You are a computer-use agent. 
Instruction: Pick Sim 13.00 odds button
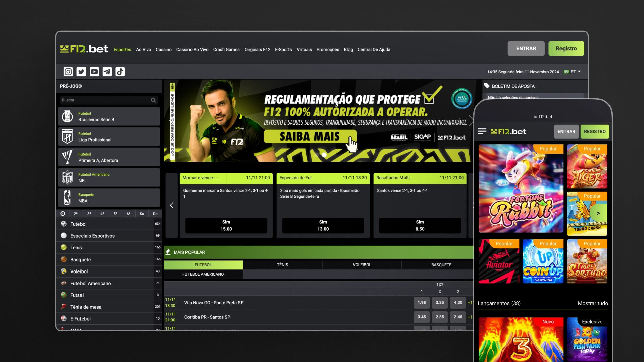pos(323,225)
